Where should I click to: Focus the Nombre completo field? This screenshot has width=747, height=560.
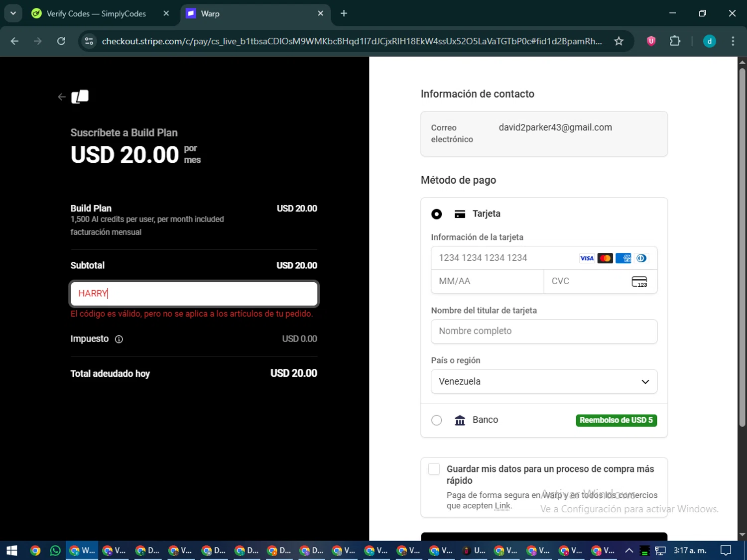pyautogui.click(x=544, y=332)
